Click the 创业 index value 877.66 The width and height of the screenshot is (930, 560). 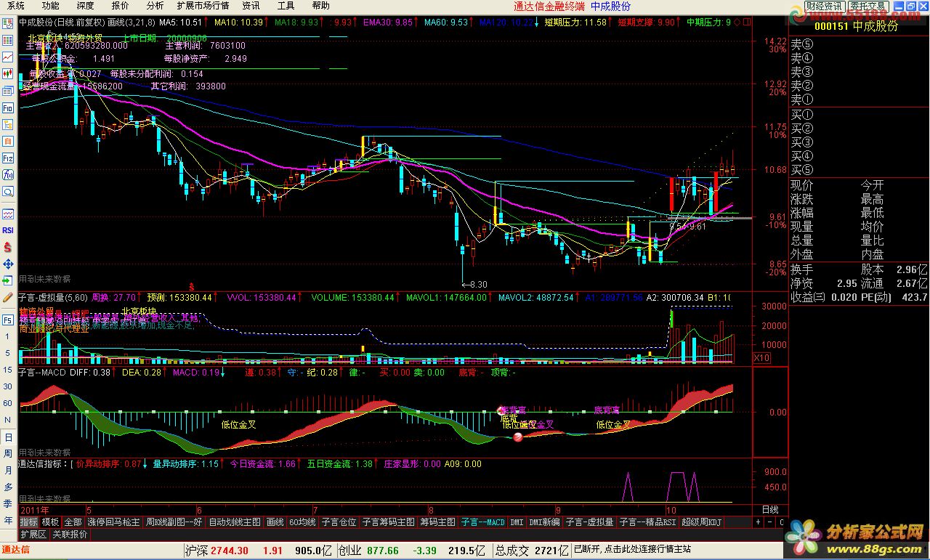(382, 551)
